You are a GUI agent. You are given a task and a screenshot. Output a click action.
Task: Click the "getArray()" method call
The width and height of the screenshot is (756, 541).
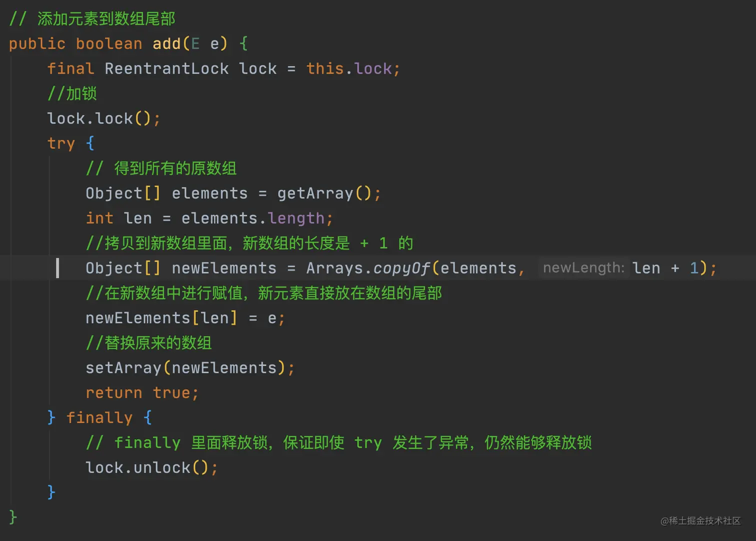pos(324,193)
